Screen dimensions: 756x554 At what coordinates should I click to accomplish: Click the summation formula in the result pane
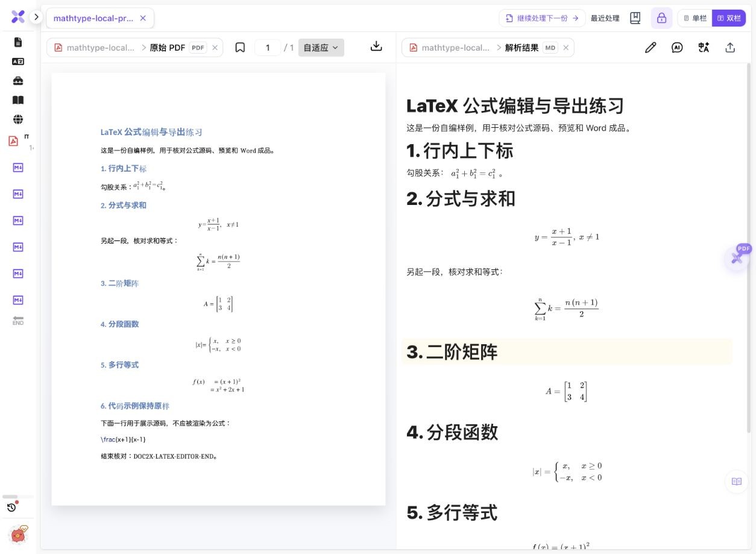point(567,308)
